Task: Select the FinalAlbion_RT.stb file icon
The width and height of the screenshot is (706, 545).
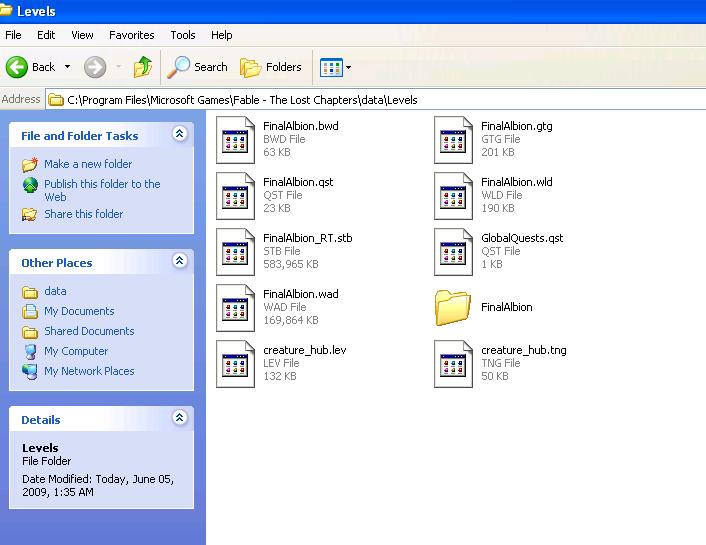Action: [x=236, y=251]
